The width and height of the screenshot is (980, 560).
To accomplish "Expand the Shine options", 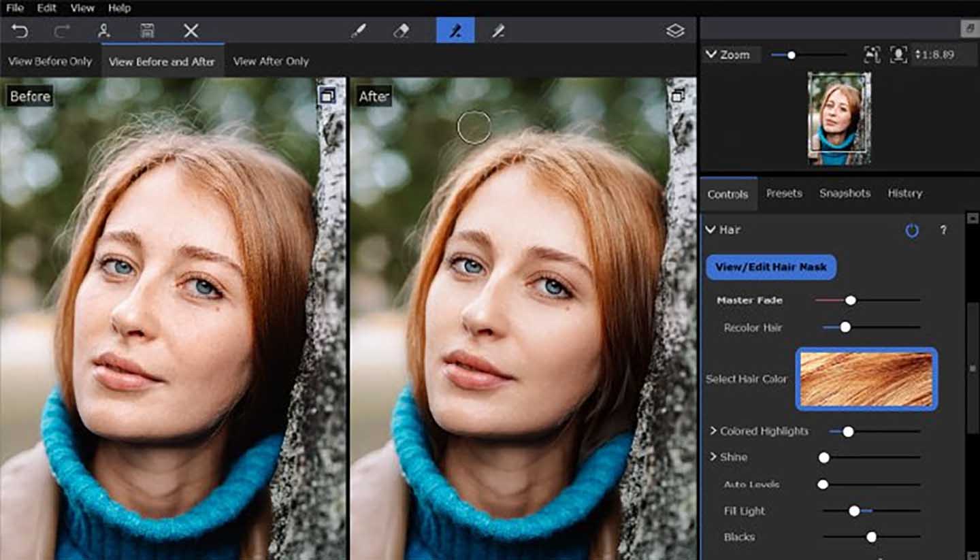I will click(x=713, y=457).
